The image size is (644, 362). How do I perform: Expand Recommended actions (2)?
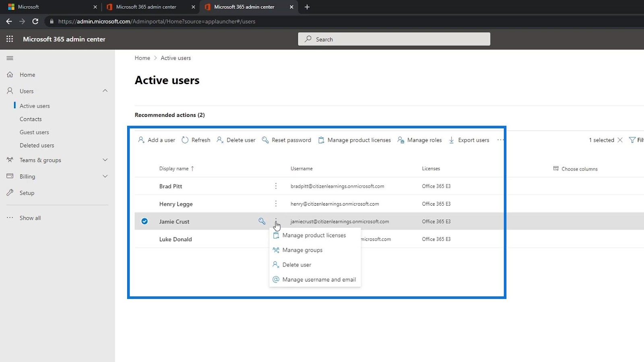click(170, 115)
